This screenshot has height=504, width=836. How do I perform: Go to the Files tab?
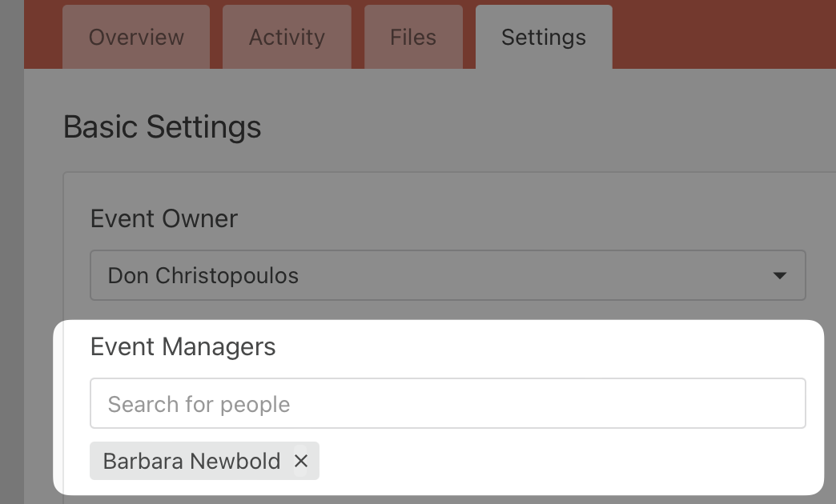[x=413, y=37]
